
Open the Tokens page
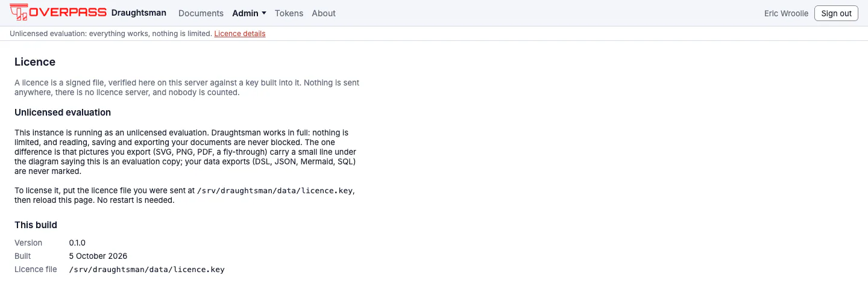(x=289, y=13)
